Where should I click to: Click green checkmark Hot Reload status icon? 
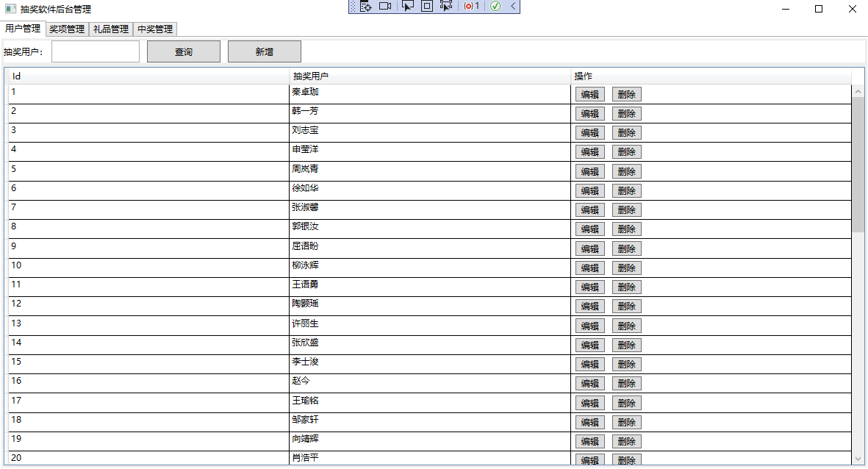click(x=495, y=6)
